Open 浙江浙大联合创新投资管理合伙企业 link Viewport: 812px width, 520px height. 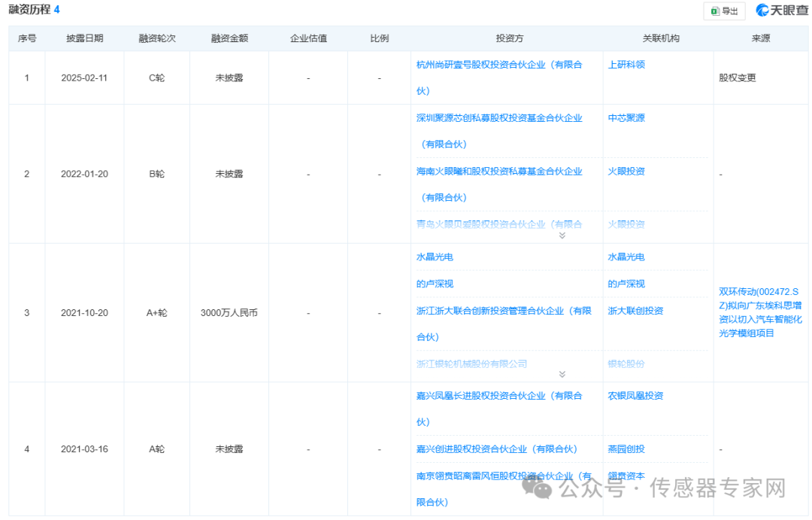[x=504, y=324]
